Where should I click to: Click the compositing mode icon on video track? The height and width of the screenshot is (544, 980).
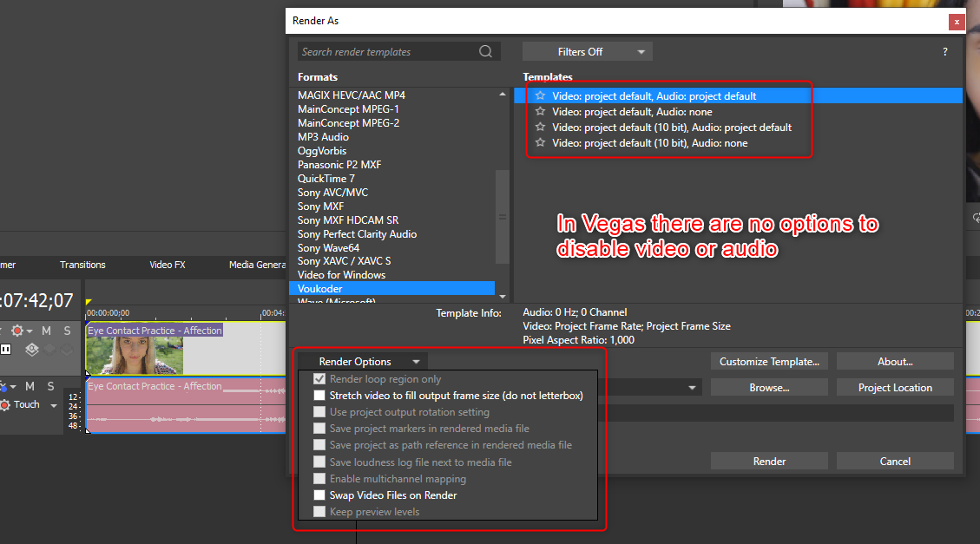pos(32,349)
